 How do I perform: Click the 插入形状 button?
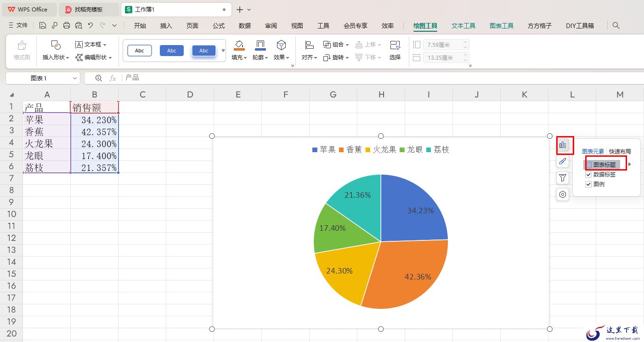(56, 51)
